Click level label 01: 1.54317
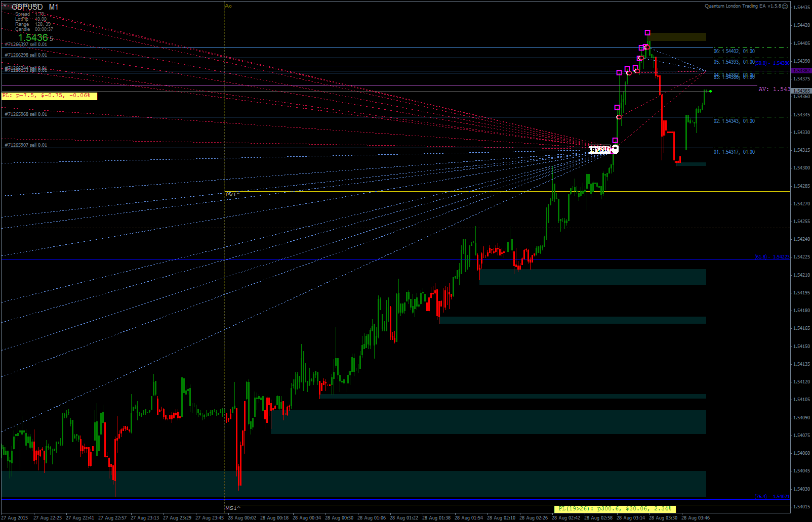The image size is (812, 522). 734,152
